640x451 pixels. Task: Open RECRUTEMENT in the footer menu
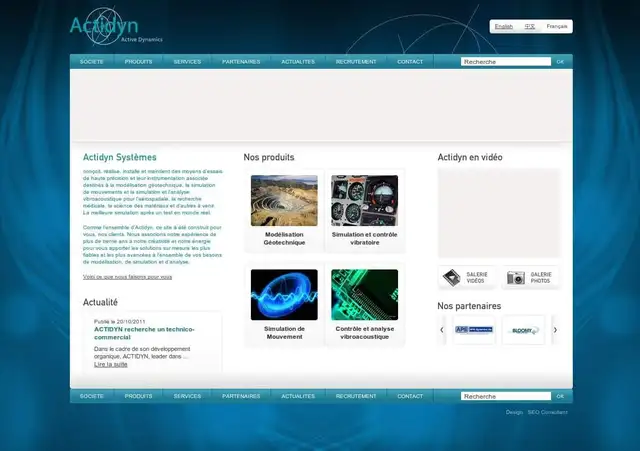[x=356, y=396]
